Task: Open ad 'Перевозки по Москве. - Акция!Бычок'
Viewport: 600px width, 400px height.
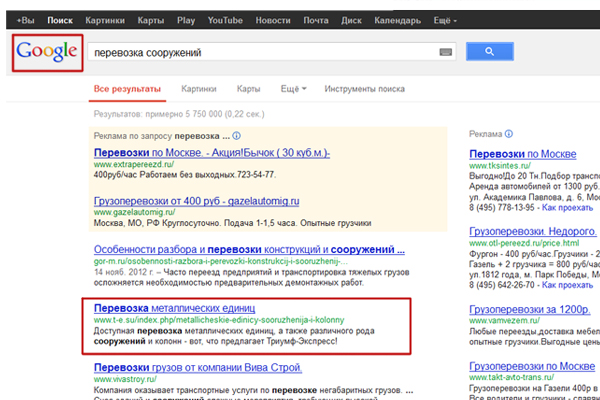Action: [212, 153]
